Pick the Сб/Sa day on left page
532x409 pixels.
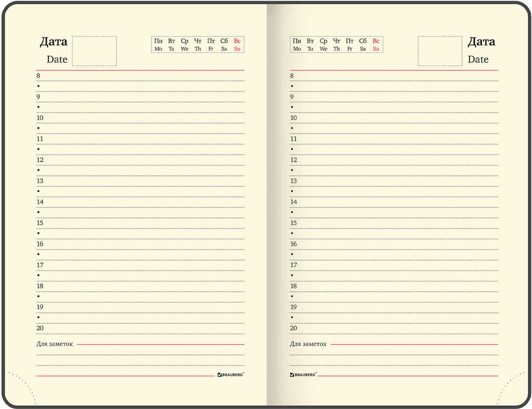tap(224, 45)
